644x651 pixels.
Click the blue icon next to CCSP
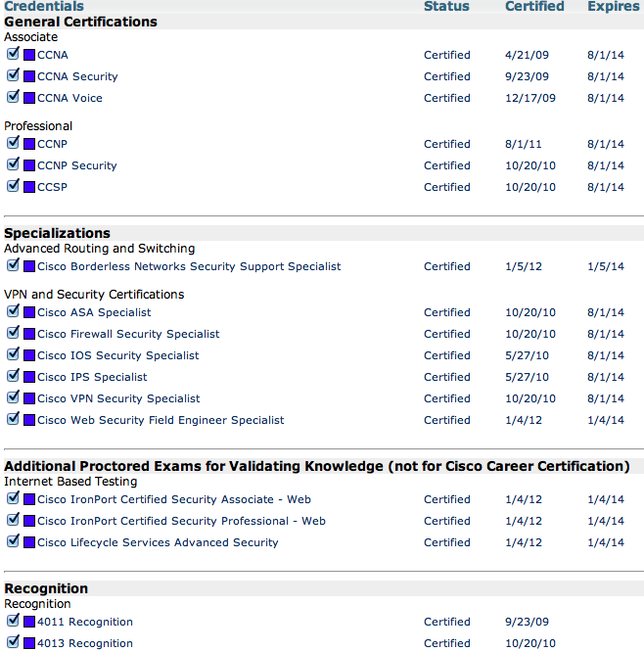(29, 187)
